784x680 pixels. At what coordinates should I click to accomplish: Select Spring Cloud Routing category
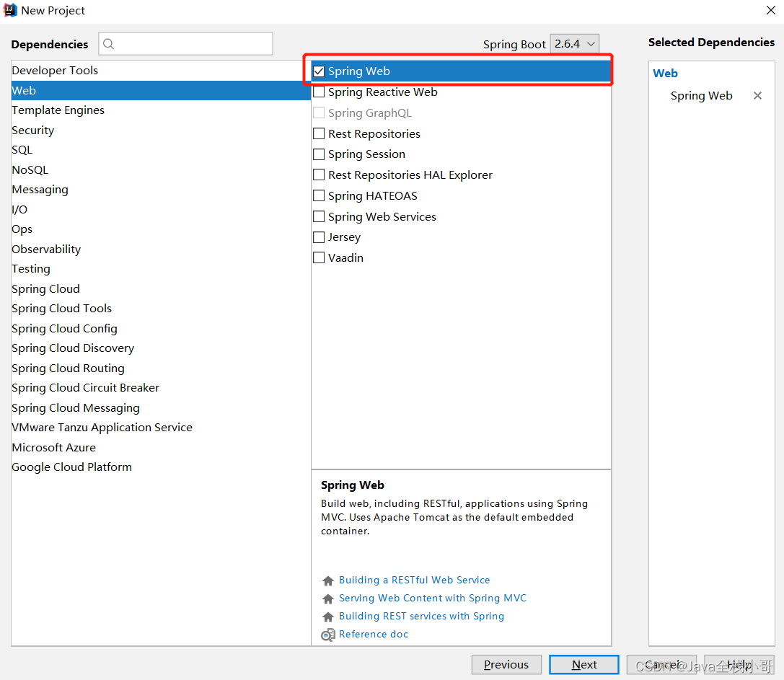161,368
